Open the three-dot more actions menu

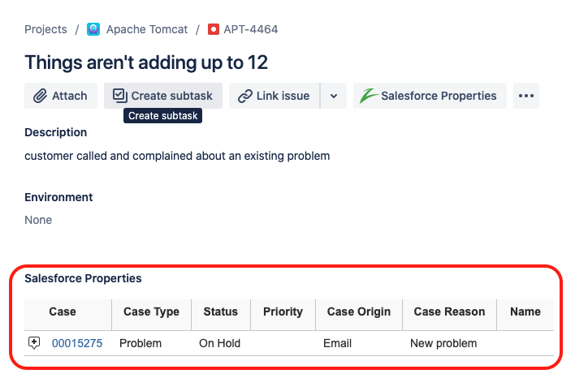click(526, 96)
